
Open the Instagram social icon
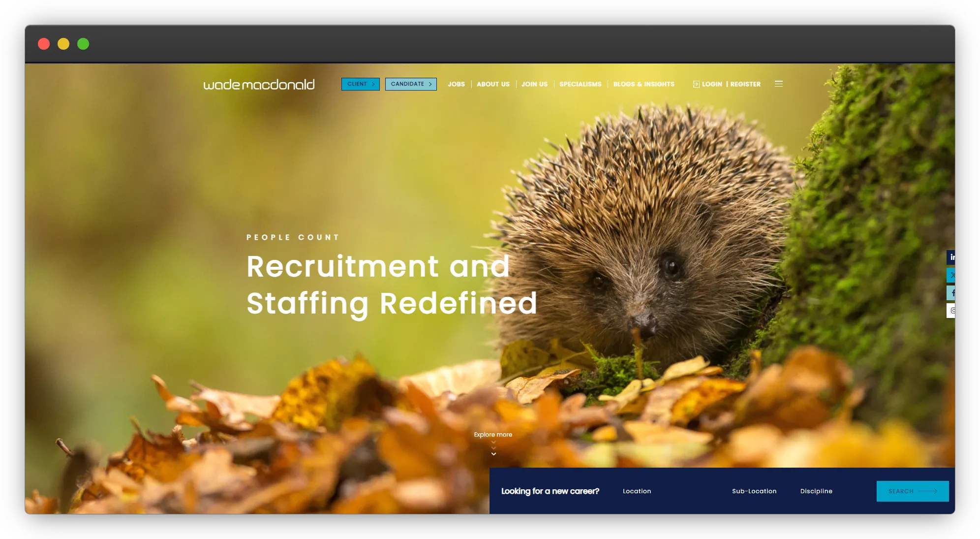tap(951, 311)
